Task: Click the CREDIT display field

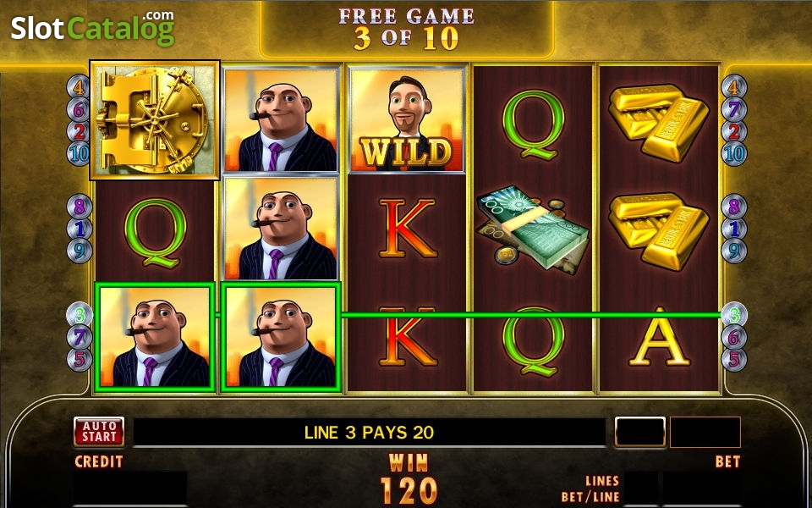Action: (129, 488)
